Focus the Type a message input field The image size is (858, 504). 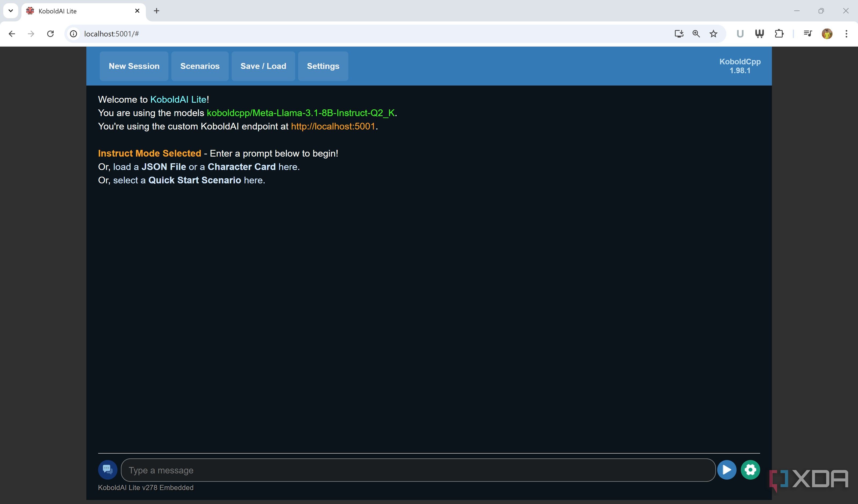(418, 470)
